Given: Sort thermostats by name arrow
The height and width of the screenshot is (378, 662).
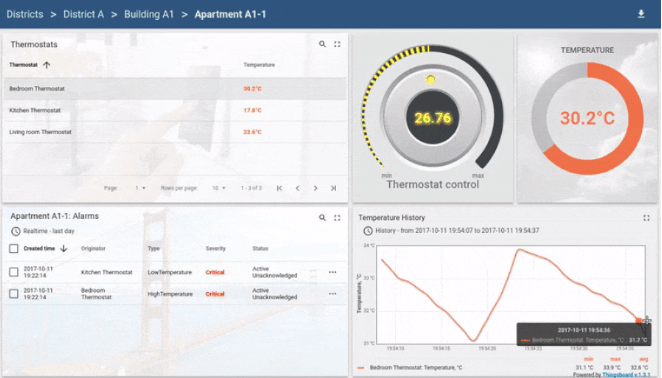Looking at the screenshot, I should click(46, 65).
